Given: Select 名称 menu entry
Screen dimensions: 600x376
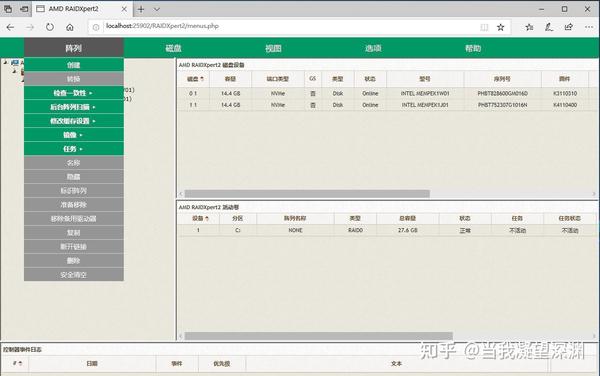Looking at the screenshot, I should pos(73,163).
